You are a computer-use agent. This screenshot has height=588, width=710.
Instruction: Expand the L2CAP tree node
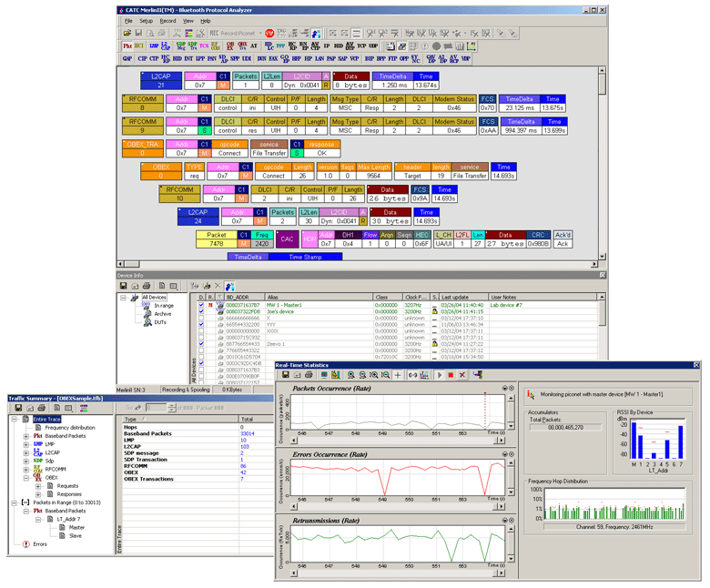coord(26,452)
